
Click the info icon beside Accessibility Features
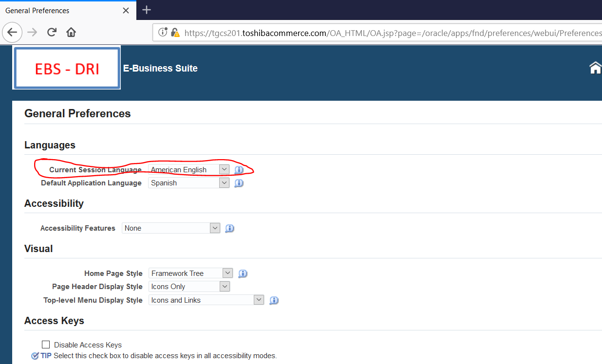click(x=229, y=228)
